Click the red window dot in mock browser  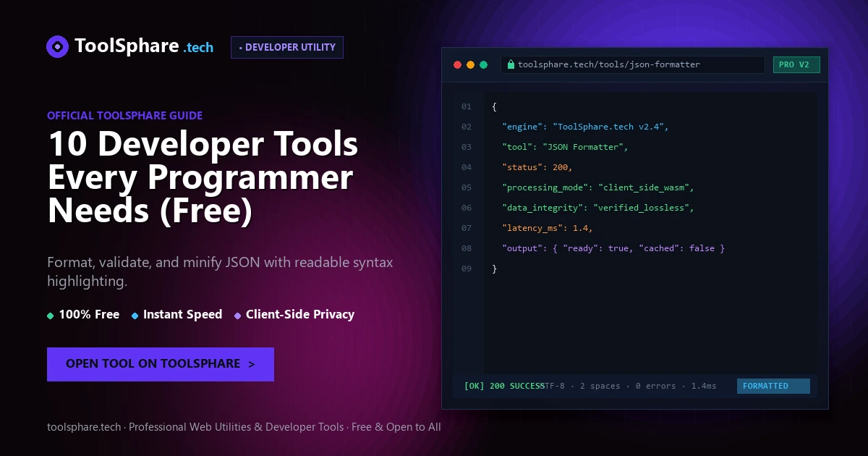pos(457,64)
